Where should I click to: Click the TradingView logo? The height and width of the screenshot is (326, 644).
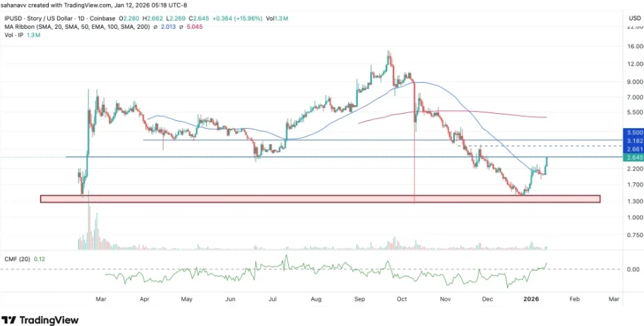point(40,320)
